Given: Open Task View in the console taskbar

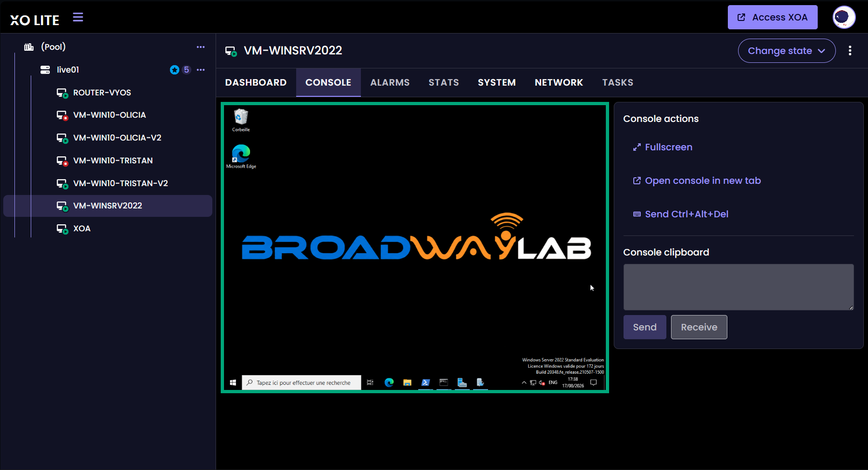Looking at the screenshot, I should 370,383.
